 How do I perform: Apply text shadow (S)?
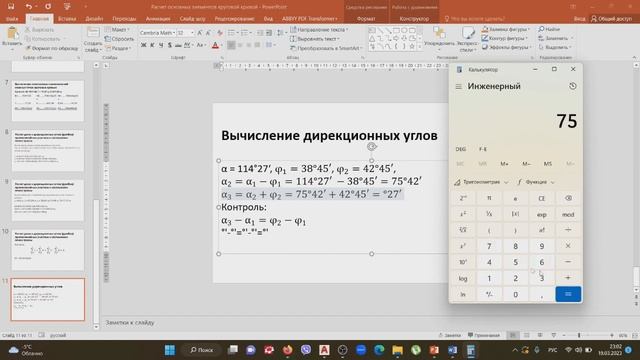169,45
